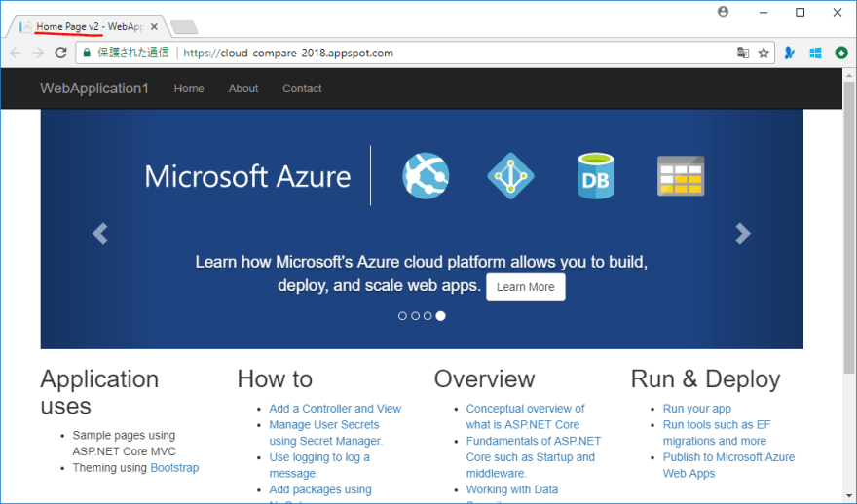This screenshot has height=504, width=857.
Task: Select the Home Page v2 browser tab
Action: 89,26
